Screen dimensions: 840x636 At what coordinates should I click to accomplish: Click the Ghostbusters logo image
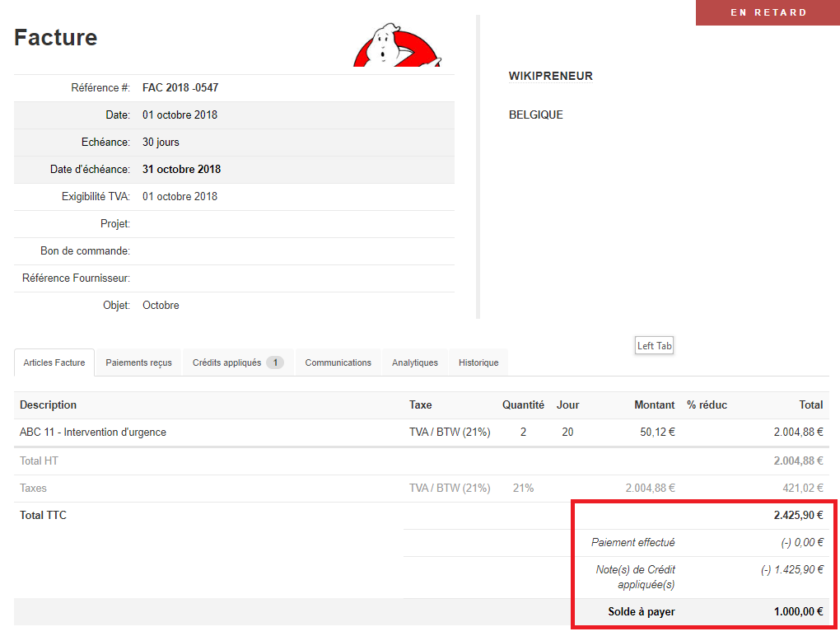[x=396, y=47]
